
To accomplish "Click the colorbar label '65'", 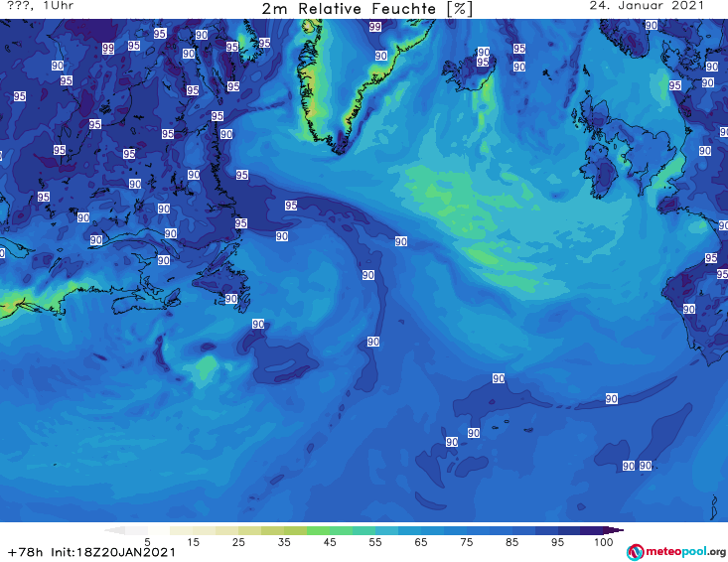I will [x=421, y=542].
